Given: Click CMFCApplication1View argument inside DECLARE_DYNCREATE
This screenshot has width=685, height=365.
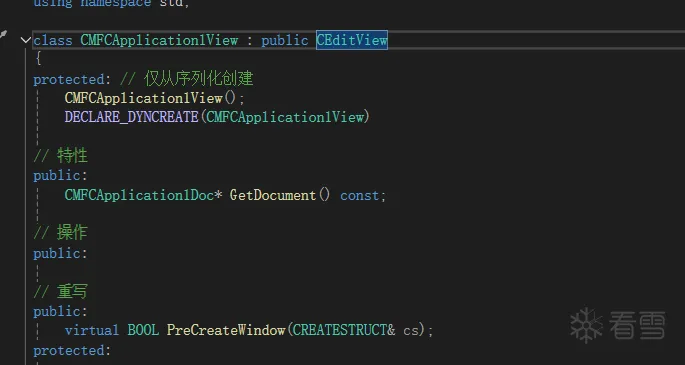Looking at the screenshot, I should (285, 117).
